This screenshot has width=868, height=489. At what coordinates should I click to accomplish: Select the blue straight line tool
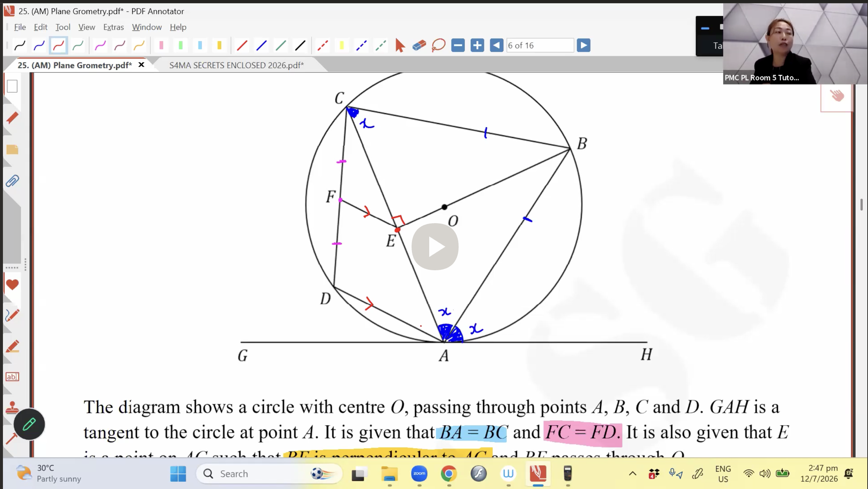[x=261, y=46]
